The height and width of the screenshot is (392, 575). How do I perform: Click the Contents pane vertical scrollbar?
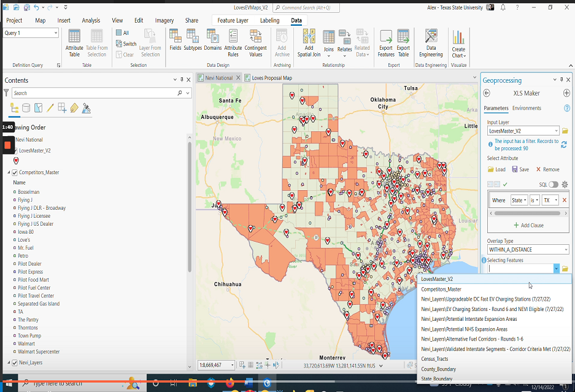click(x=190, y=207)
